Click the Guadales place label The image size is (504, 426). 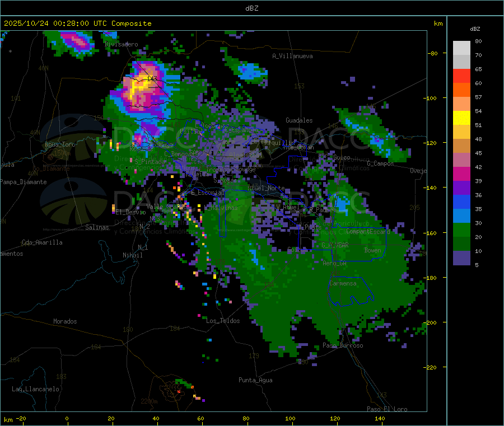299,120
